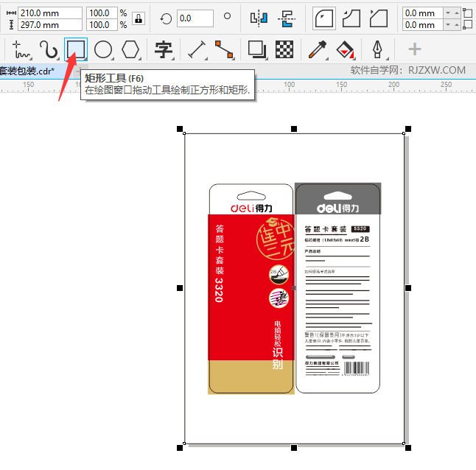Viewport: 476px width, 470px height.
Task: Click the Mirror Horizontally button
Action: pyautogui.click(x=258, y=18)
